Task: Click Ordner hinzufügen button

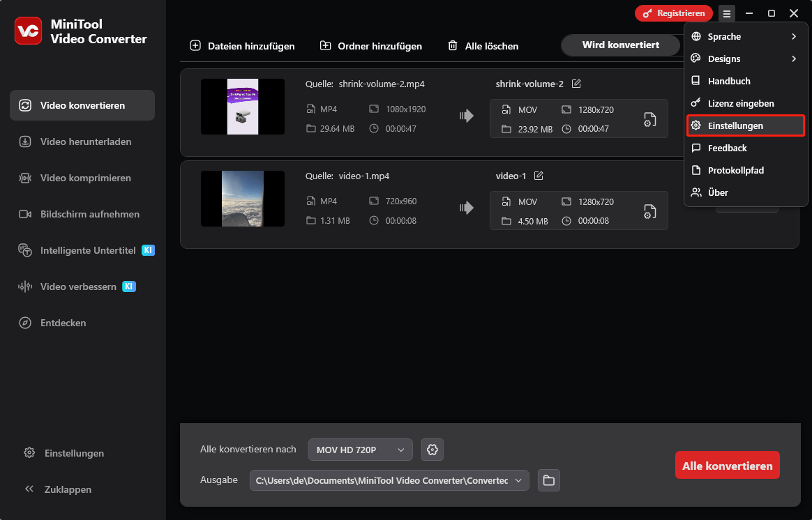Action: pyautogui.click(x=371, y=46)
